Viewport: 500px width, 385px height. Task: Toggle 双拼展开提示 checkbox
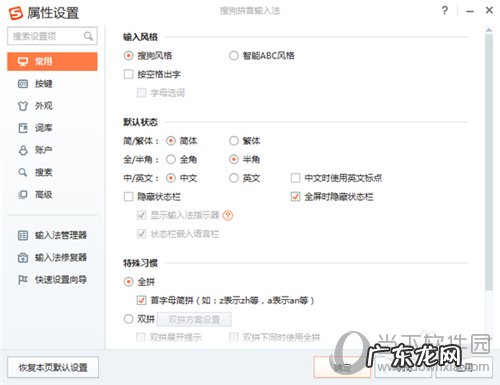(x=141, y=338)
